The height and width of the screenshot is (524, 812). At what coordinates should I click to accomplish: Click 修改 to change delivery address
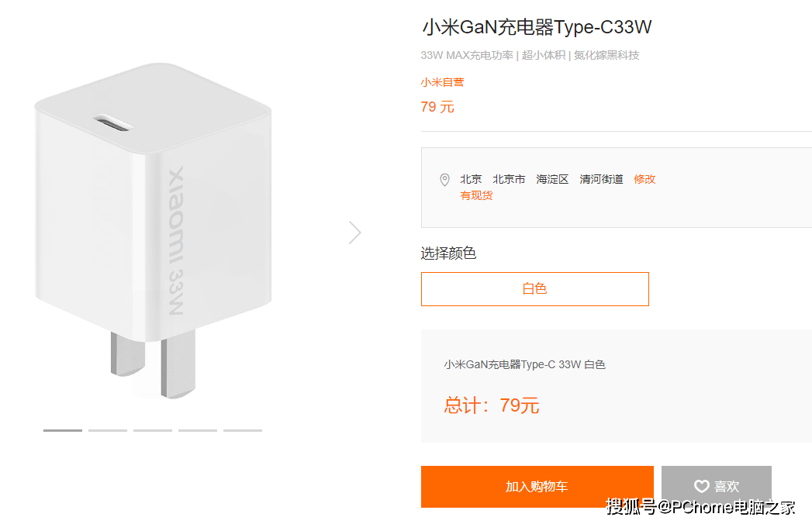click(644, 179)
